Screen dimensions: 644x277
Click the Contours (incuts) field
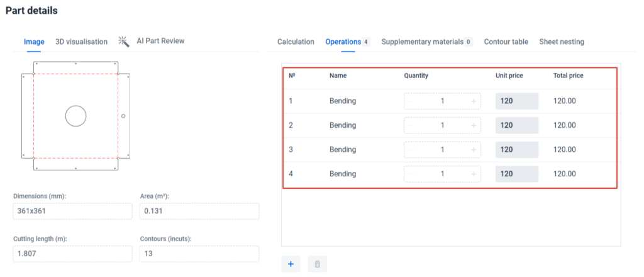point(199,254)
